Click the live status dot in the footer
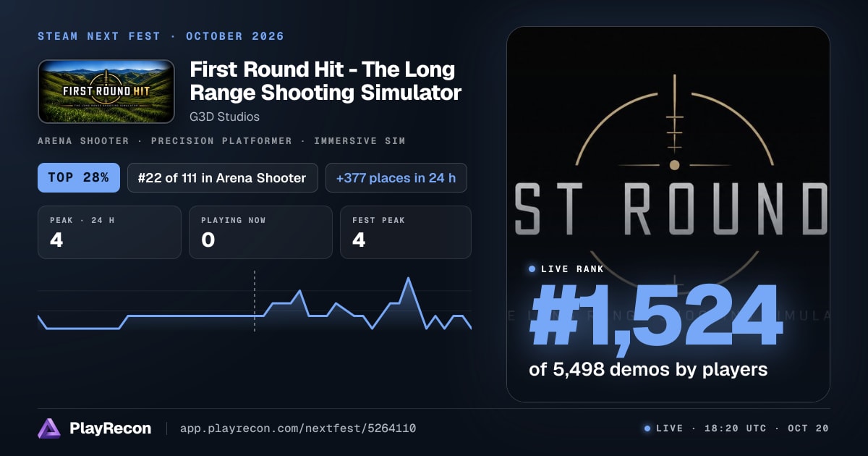Viewport: 868px width, 456px height. pos(647,428)
